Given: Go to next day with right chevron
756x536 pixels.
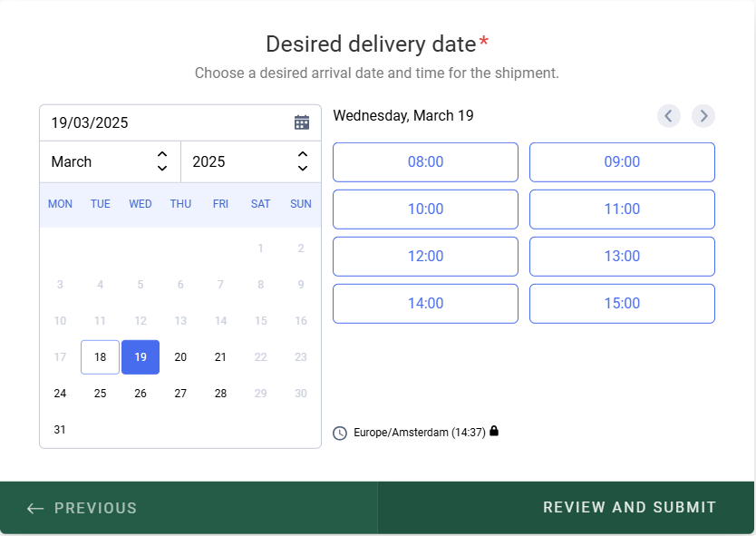Looking at the screenshot, I should [x=703, y=116].
